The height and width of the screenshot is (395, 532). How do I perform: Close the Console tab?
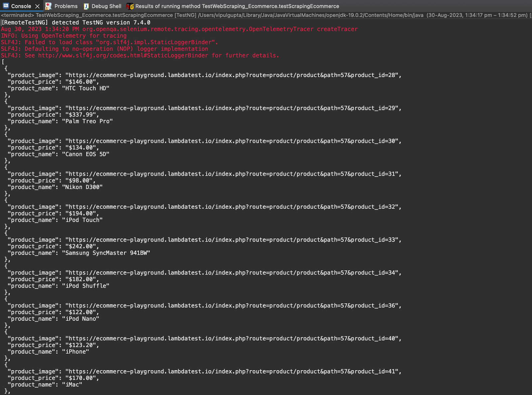(x=38, y=6)
